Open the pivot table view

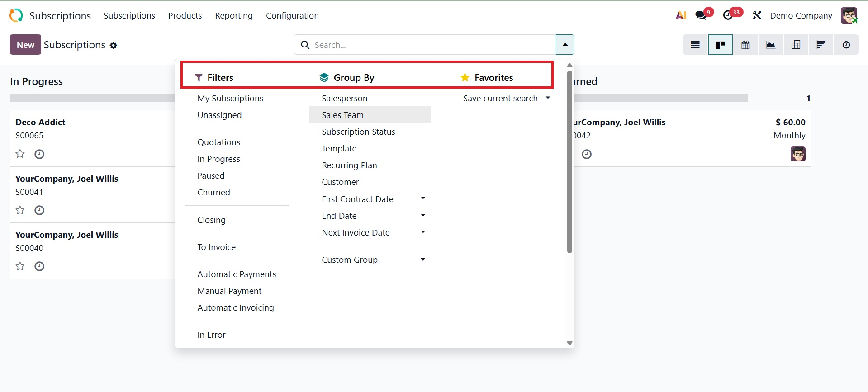click(x=796, y=45)
